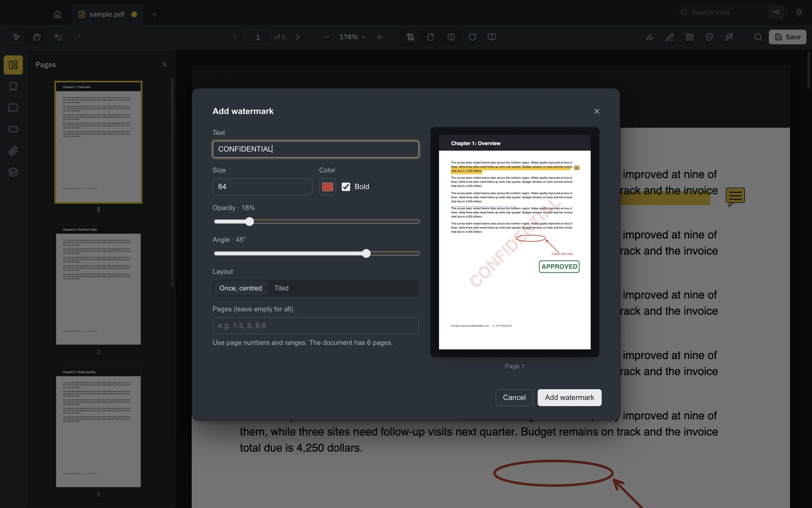Open the layers sidebar panel
This screenshot has width=812, height=508.
(13, 172)
